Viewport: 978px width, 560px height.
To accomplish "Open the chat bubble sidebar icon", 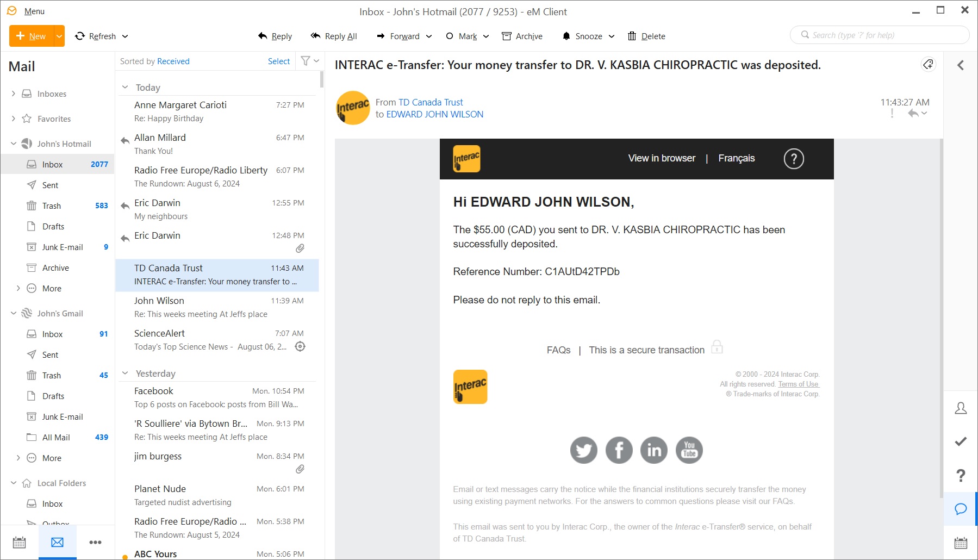I will 961,509.
